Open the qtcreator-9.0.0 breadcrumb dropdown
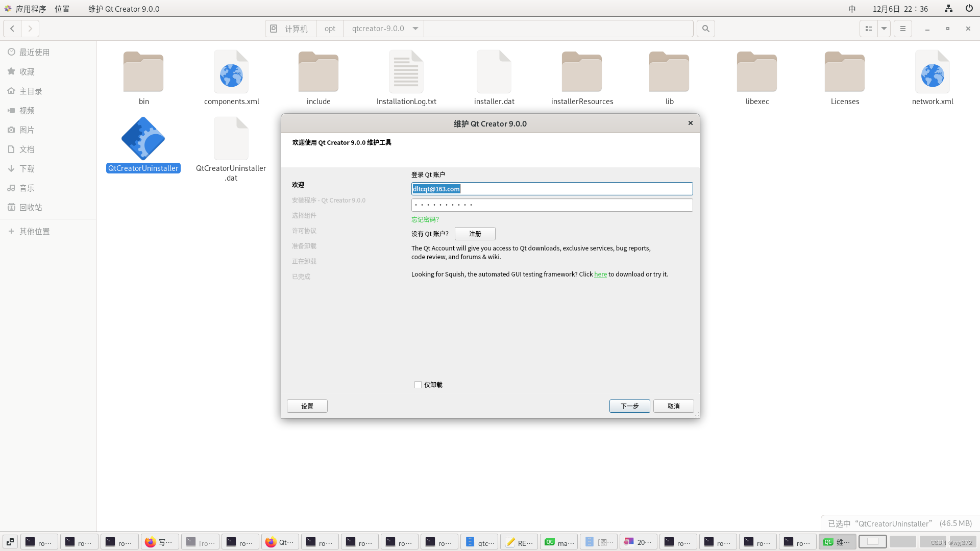This screenshot has height=551, width=980. click(x=415, y=29)
